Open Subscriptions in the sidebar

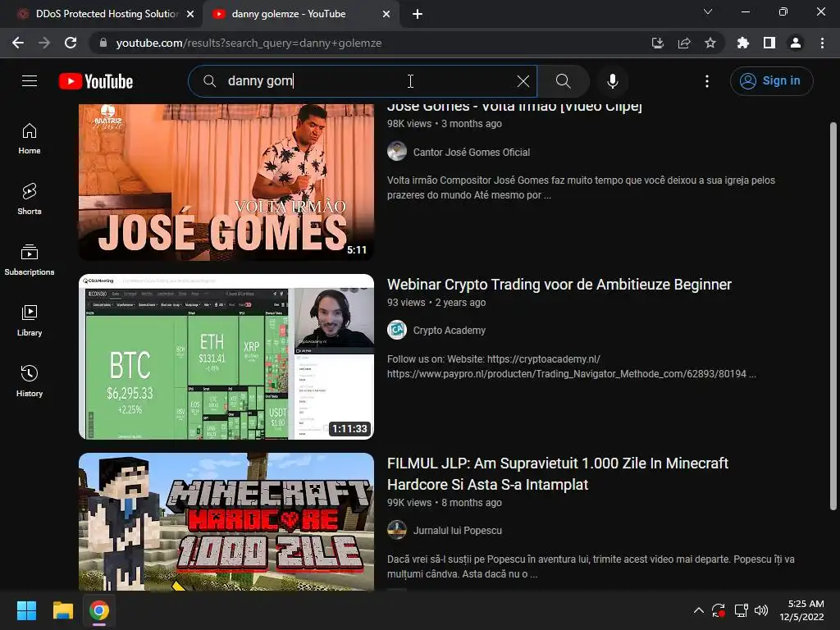(30, 259)
